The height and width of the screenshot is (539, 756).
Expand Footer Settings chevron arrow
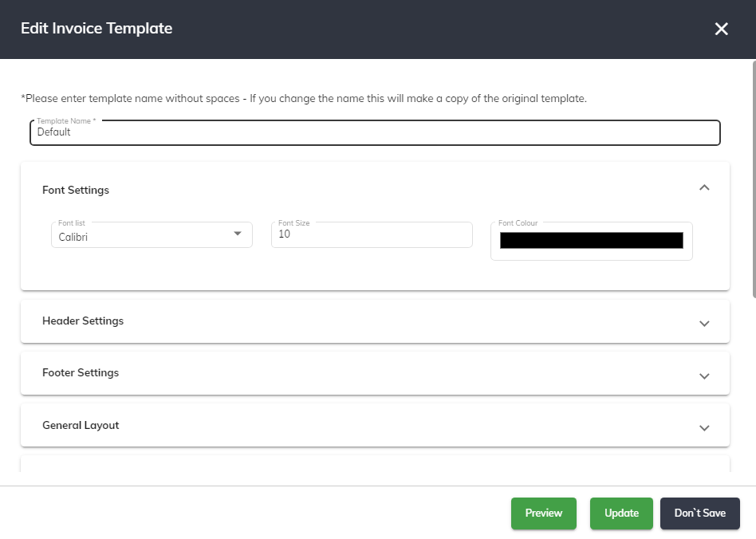click(x=704, y=376)
